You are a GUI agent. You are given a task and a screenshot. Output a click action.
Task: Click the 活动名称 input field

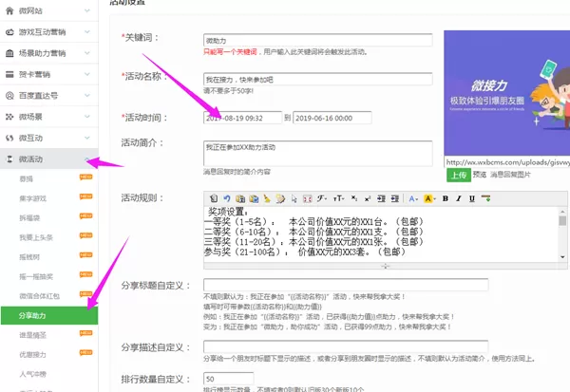click(317, 79)
